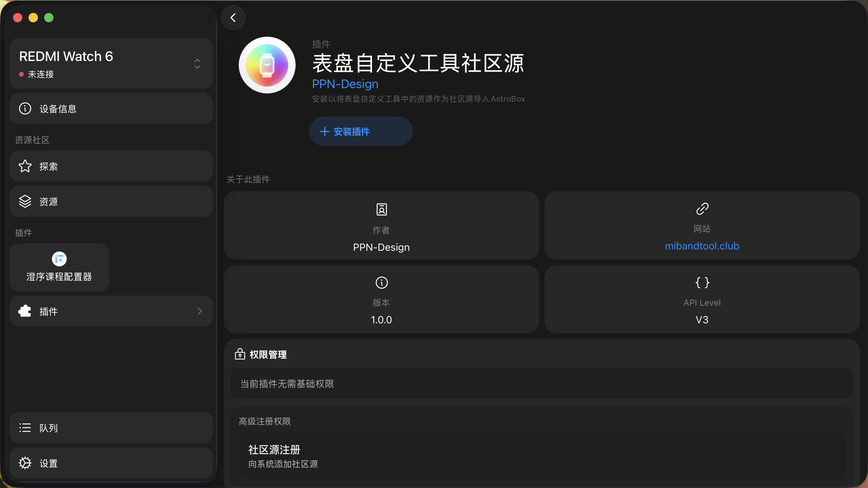Open the 设备信息 page

click(111, 108)
